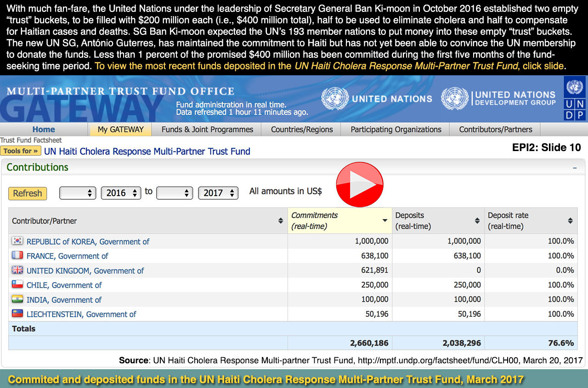The image size is (588, 388).
Task: Click the France flag icon
Action: tap(17, 256)
